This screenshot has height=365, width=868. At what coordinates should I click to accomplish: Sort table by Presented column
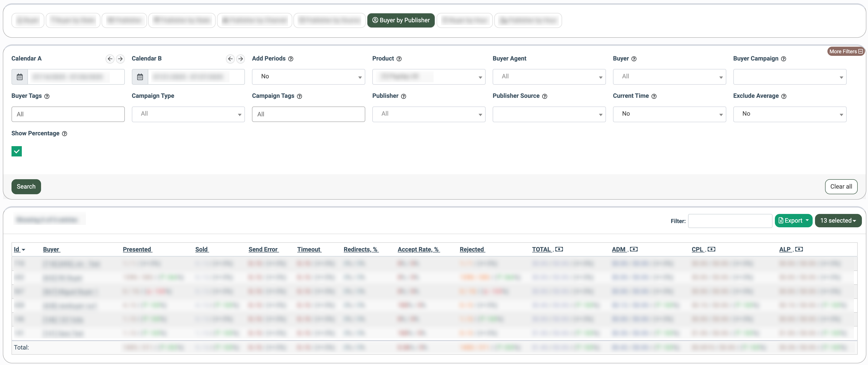click(x=137, y=249)
